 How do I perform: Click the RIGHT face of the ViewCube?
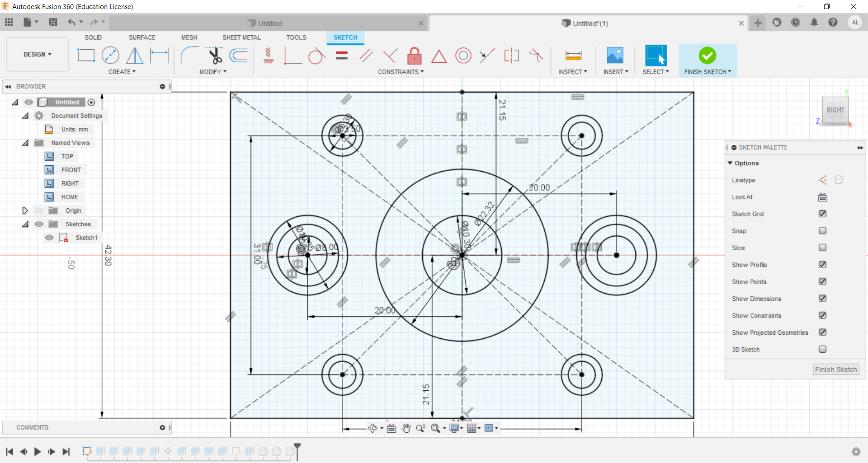835,110
